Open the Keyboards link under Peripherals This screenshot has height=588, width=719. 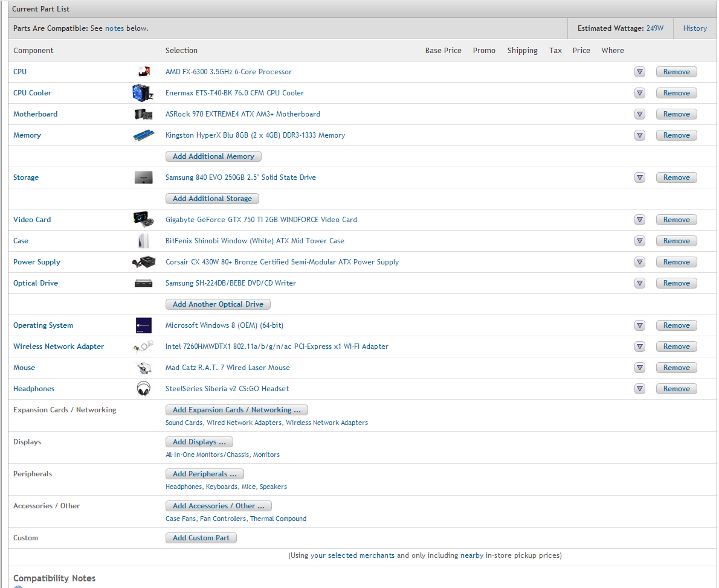click(x=222, y=487)
